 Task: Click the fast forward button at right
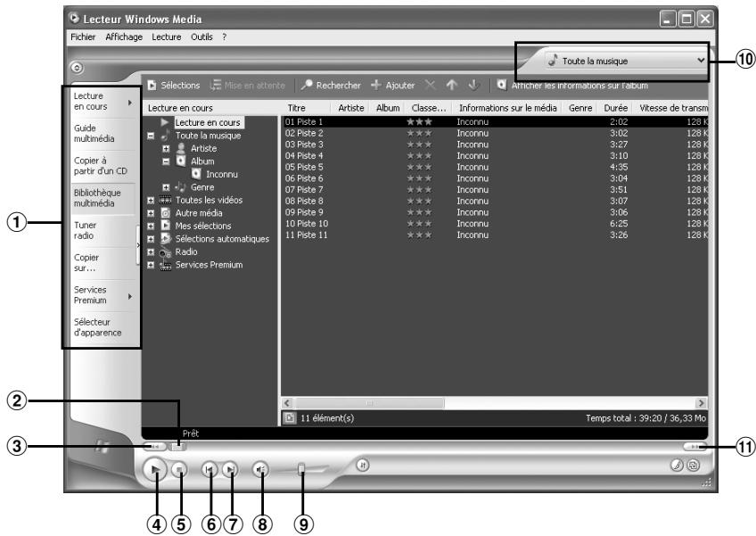(694, 447)
